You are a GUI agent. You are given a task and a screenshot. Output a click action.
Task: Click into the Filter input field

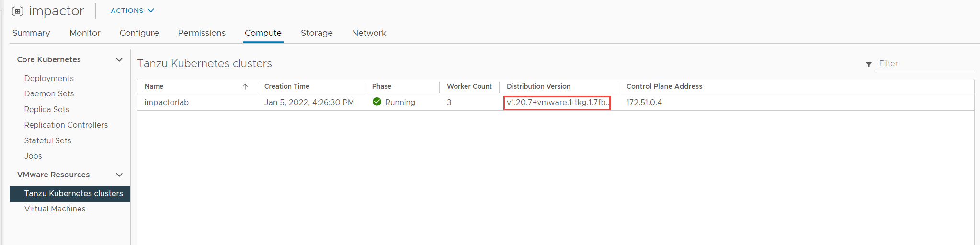924,64
